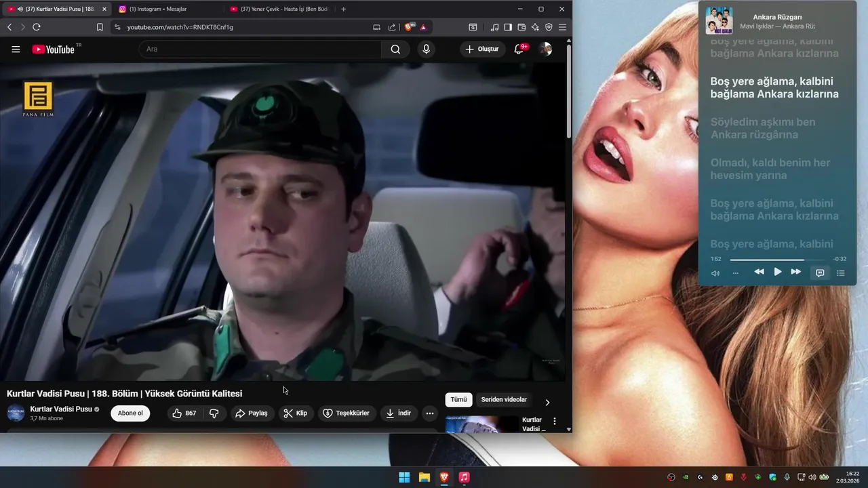This screenshot has height=488, width=868.
Task: Toggle lyrics view in music player
Action: point(820,272)
